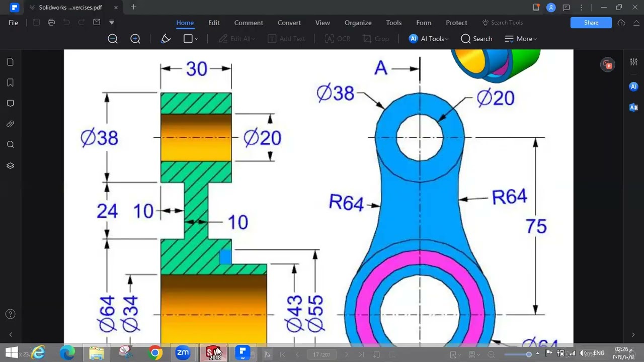Close the Solidworks exercises PDF tab
The width and height of the screenshot is (644, 362).
pyautogui.click(x=116, y=8)
